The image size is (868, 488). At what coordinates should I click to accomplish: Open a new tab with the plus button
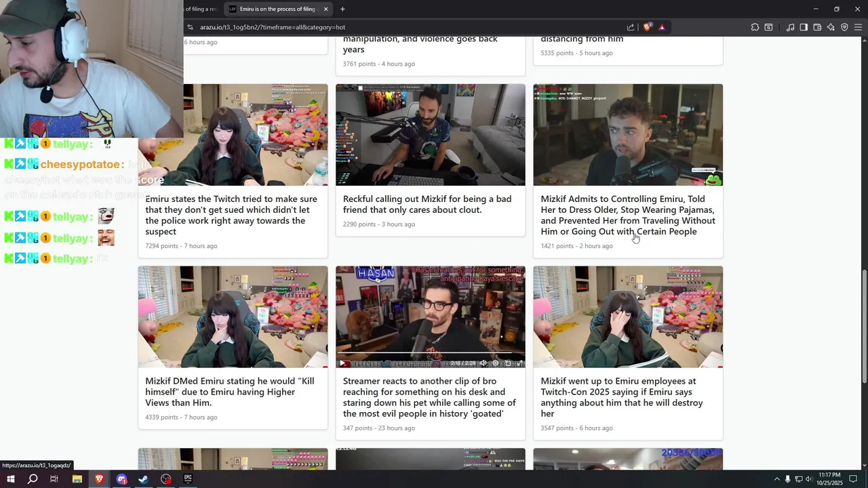342,9
